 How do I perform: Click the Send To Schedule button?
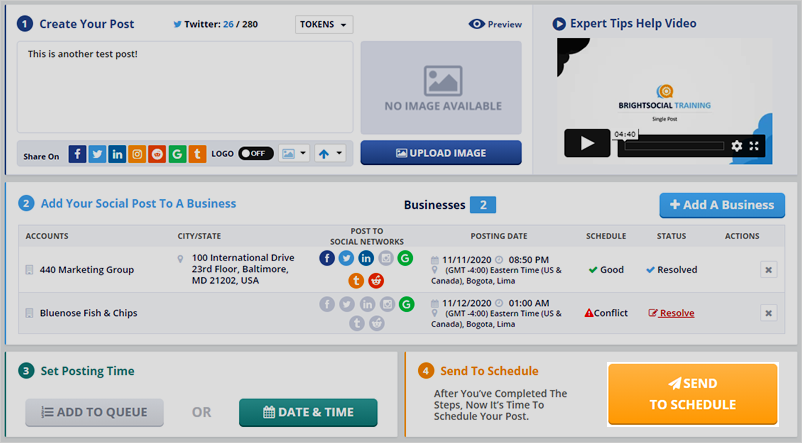tap(692, 394)
